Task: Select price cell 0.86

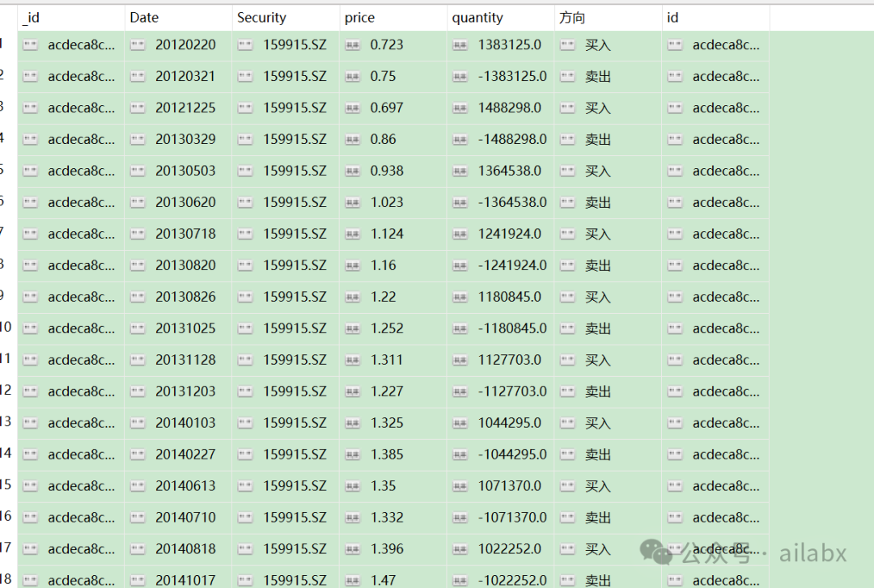Action: click(383, 139)
